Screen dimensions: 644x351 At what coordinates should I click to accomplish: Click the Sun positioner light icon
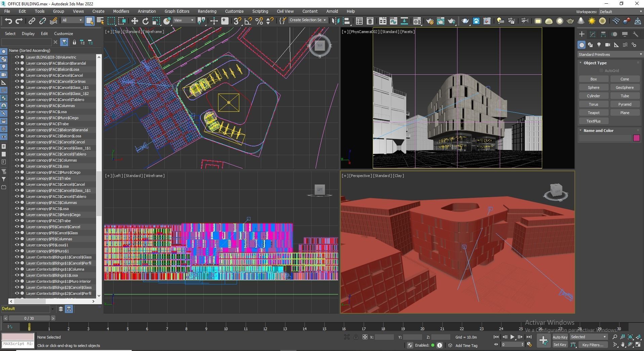592,21
